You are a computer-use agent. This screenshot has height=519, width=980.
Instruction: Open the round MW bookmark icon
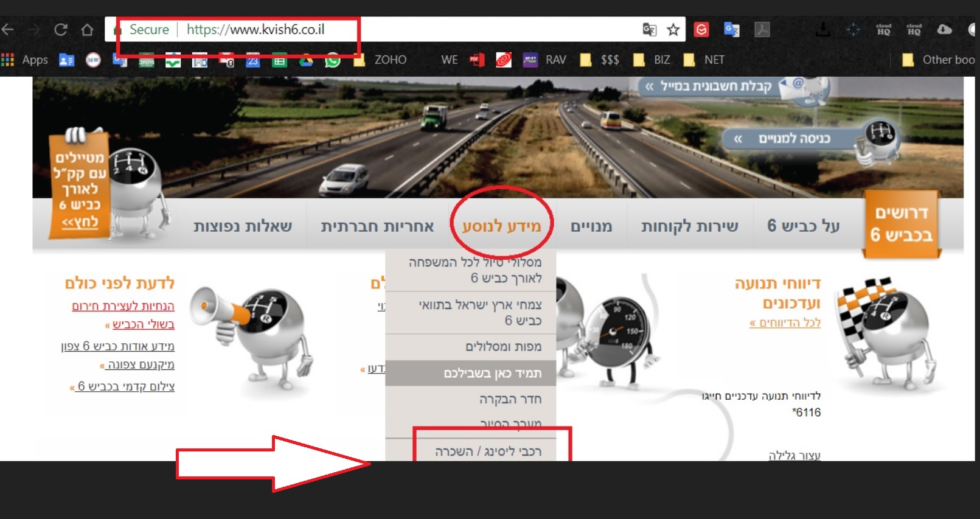(93, 60)
